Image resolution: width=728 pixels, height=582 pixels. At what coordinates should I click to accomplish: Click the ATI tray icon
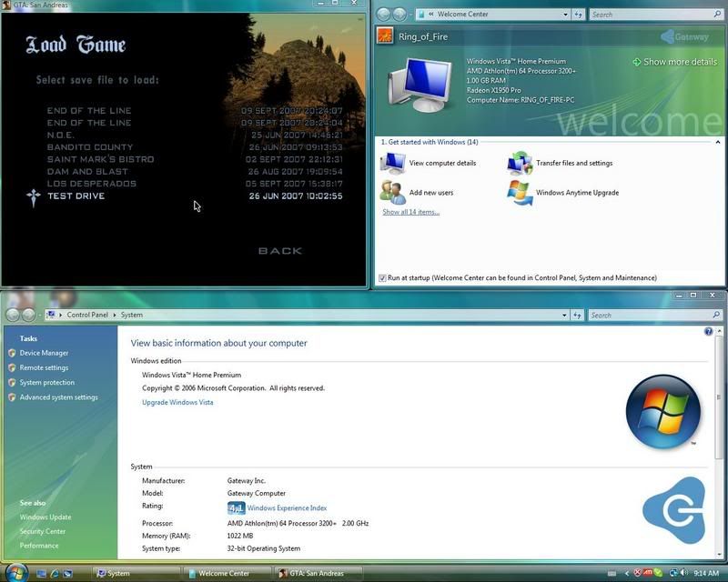click(648, 573)
